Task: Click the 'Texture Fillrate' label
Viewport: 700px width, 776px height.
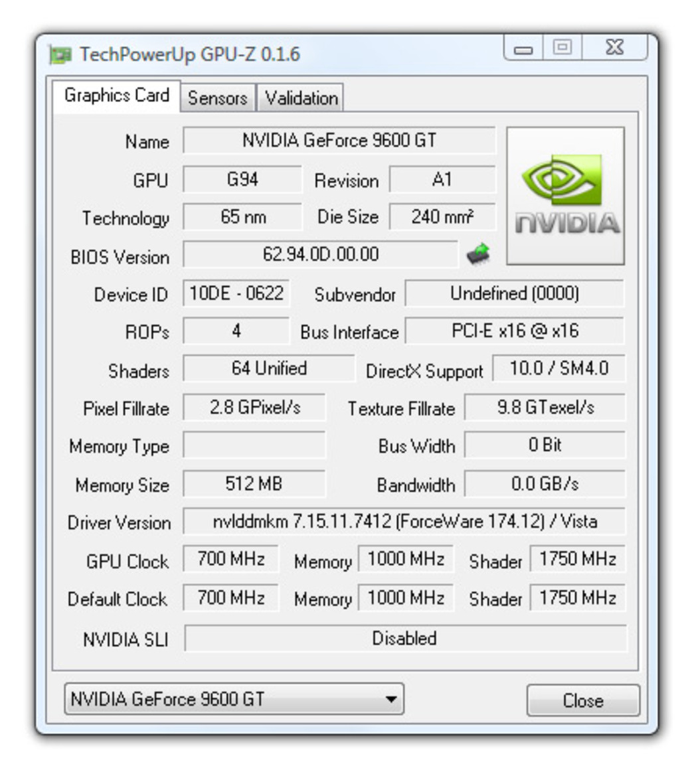Action: [401, 409]
